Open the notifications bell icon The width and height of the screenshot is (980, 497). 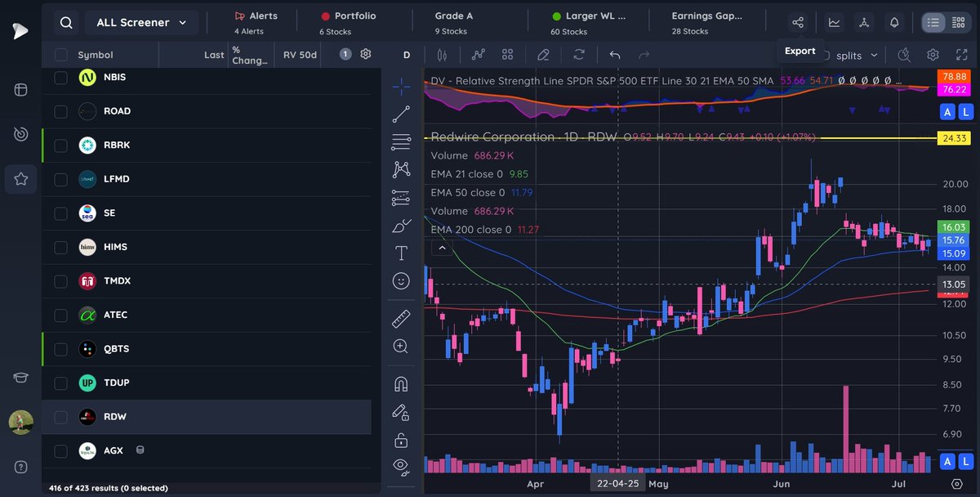(894, 23)
